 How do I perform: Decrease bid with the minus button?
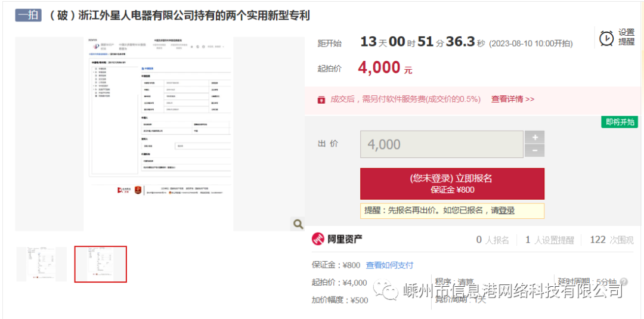(x=534, y=151)
